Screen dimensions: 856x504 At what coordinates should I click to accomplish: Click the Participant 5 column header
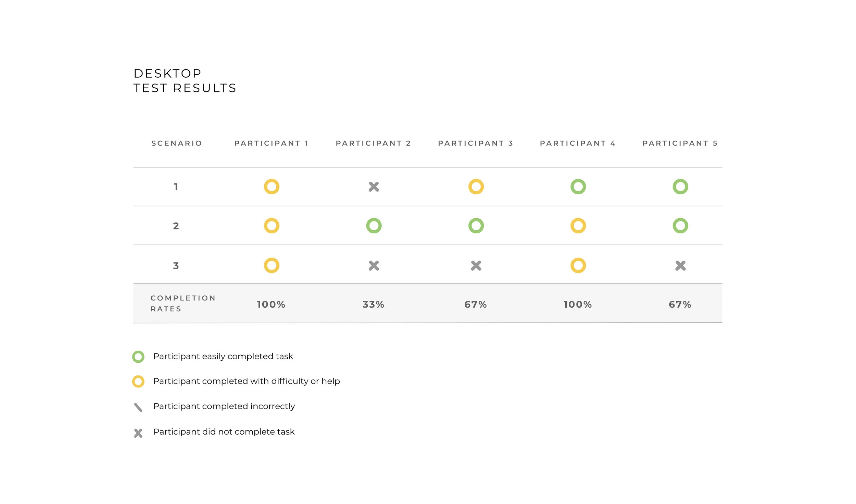680,143
